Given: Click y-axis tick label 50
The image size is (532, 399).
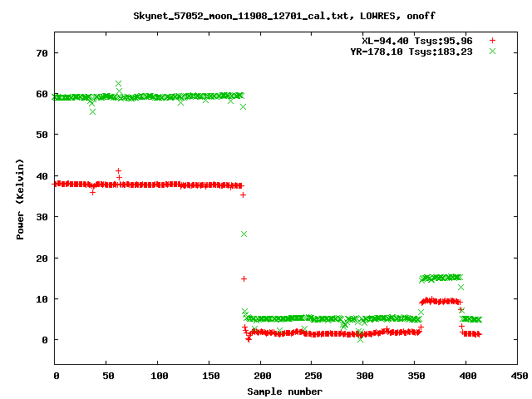Looking at the screenshot, I should pyautogui.click(x=42, y=135).
